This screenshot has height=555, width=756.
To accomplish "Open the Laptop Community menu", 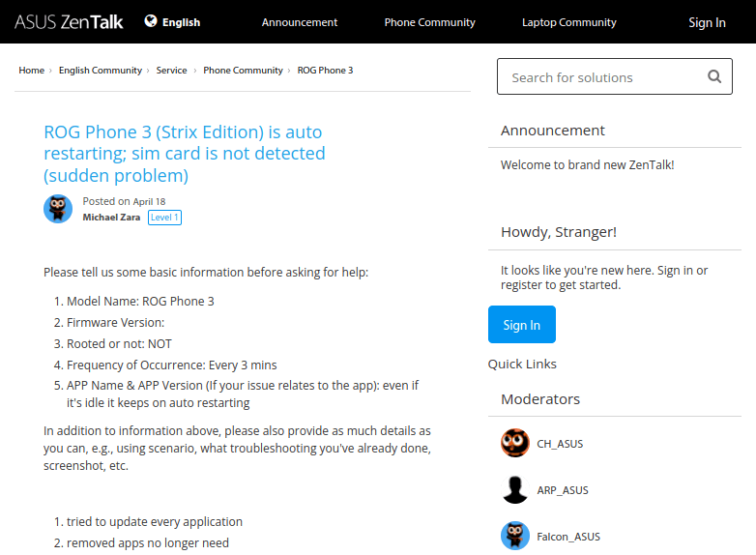I will 568,22.
